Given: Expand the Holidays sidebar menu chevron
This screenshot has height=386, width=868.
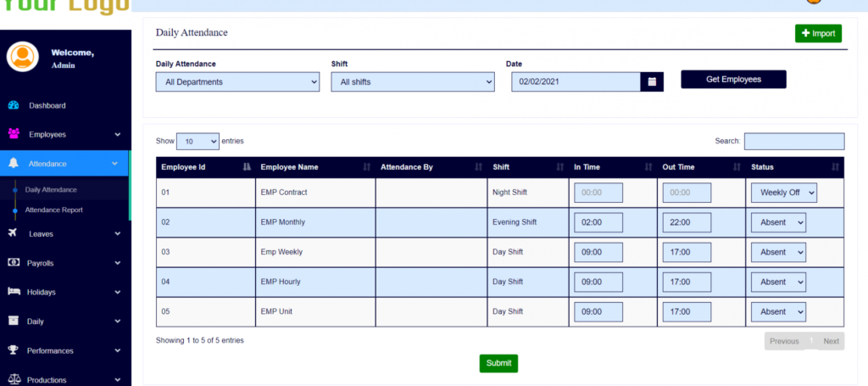Looking at the screenshot, I should coord(117,292).
